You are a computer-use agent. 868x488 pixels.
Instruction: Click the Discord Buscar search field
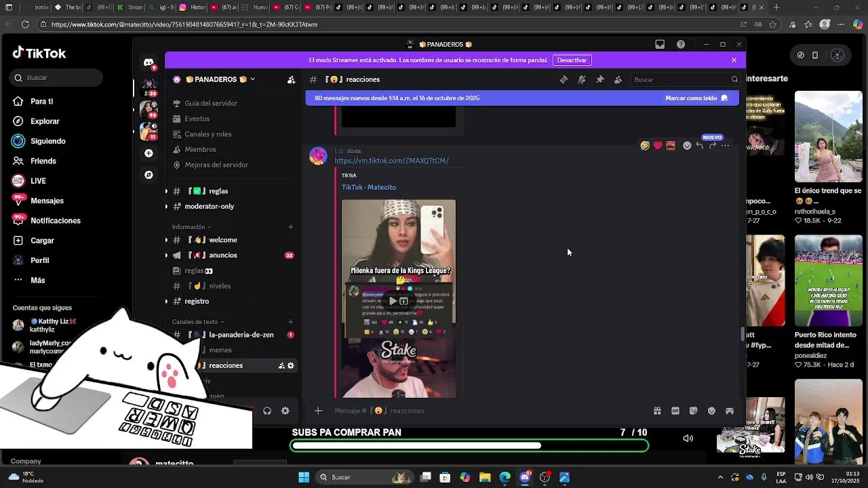coord(685,79)
